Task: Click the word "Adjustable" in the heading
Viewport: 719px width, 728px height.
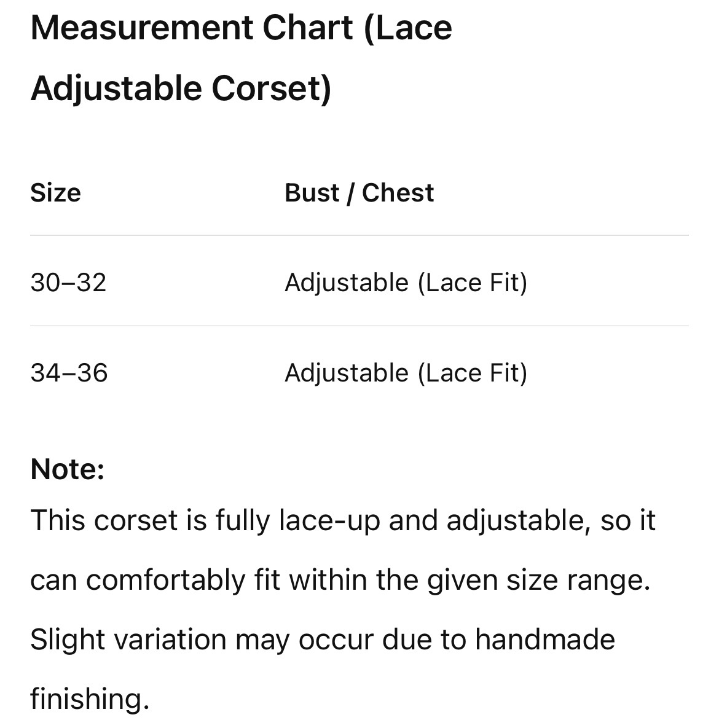Action: pos(116,88)
